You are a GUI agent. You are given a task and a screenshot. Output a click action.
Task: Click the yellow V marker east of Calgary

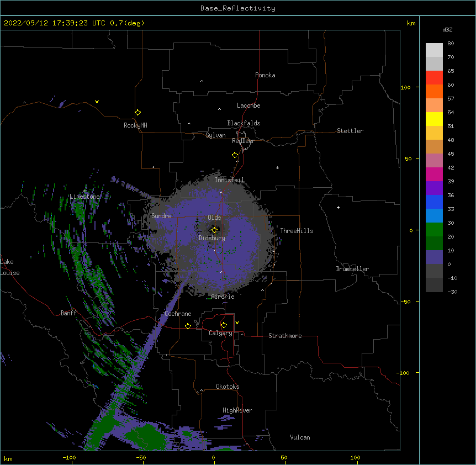(237, 323)
